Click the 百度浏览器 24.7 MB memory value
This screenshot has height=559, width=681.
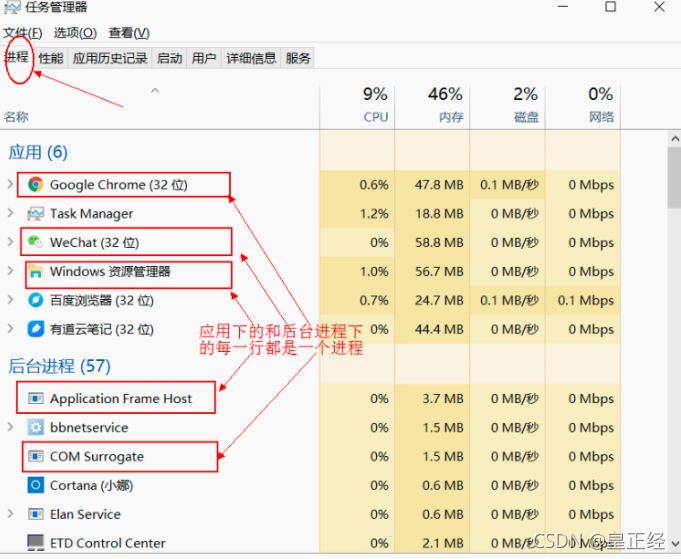(439, 301)
